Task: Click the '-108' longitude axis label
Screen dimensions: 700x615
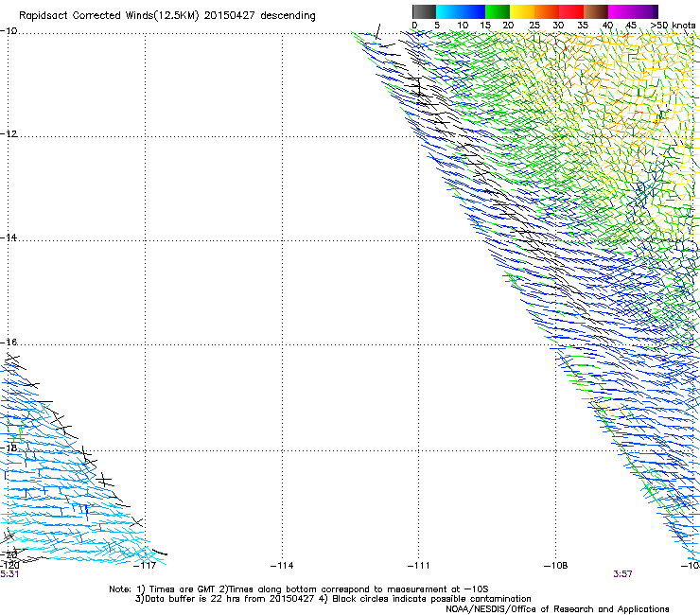Action: 556,566
